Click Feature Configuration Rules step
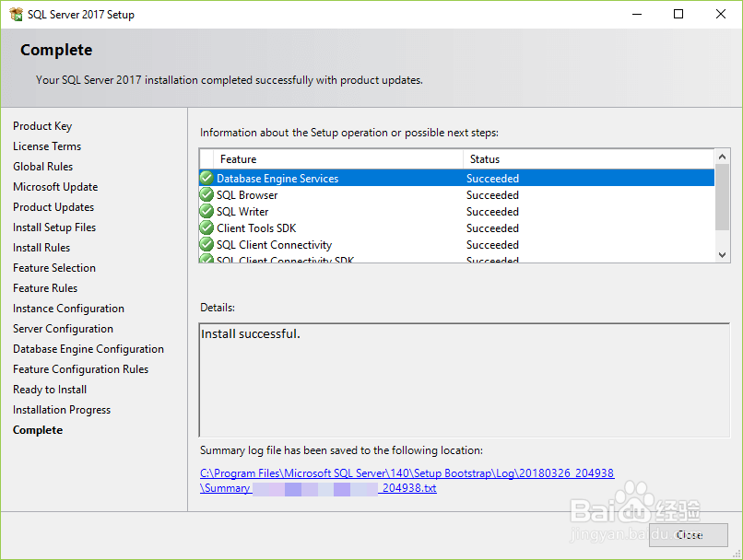Image resolution: width=743 pixels, height=560 pixels. [80, 369]
